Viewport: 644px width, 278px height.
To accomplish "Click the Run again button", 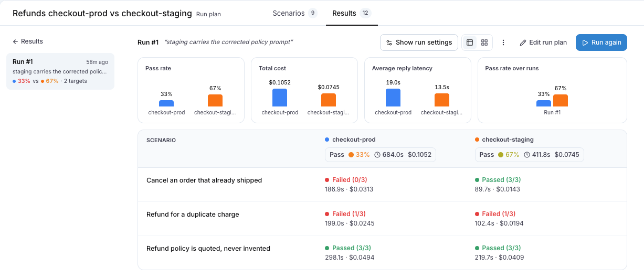I will (x=601, y=42).
